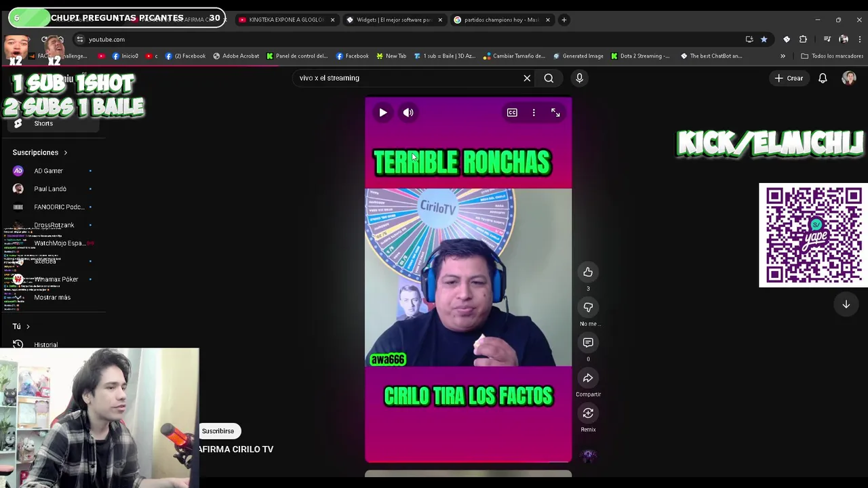
Task: Open FANODRIC Podcast subscription
Action: coord(53,207)
